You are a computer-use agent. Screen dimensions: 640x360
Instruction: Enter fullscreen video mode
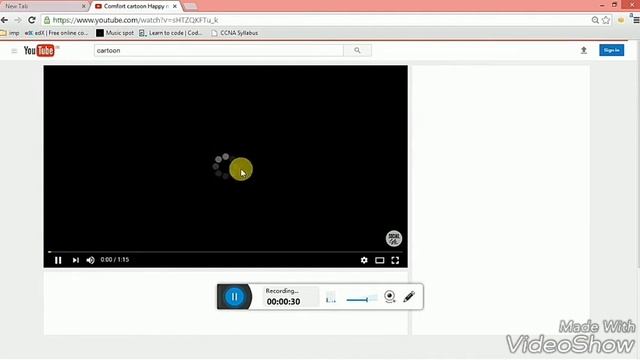(395, 260)
